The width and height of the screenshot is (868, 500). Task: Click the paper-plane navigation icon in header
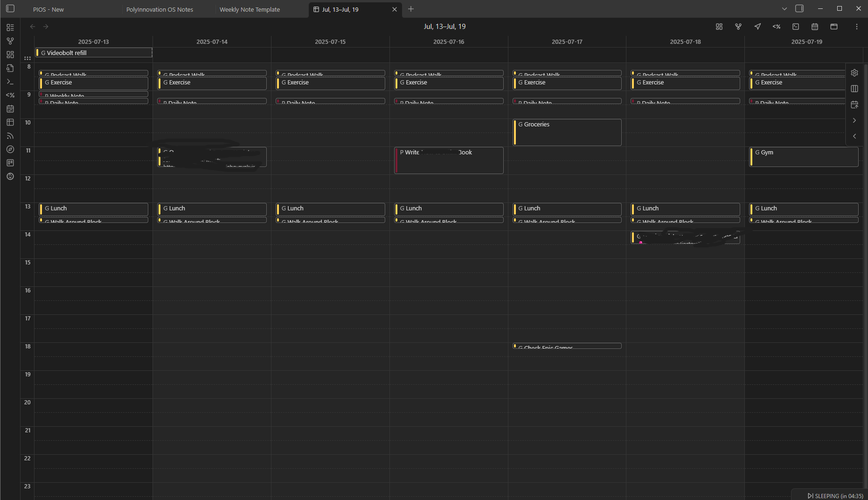coord(757,27)
